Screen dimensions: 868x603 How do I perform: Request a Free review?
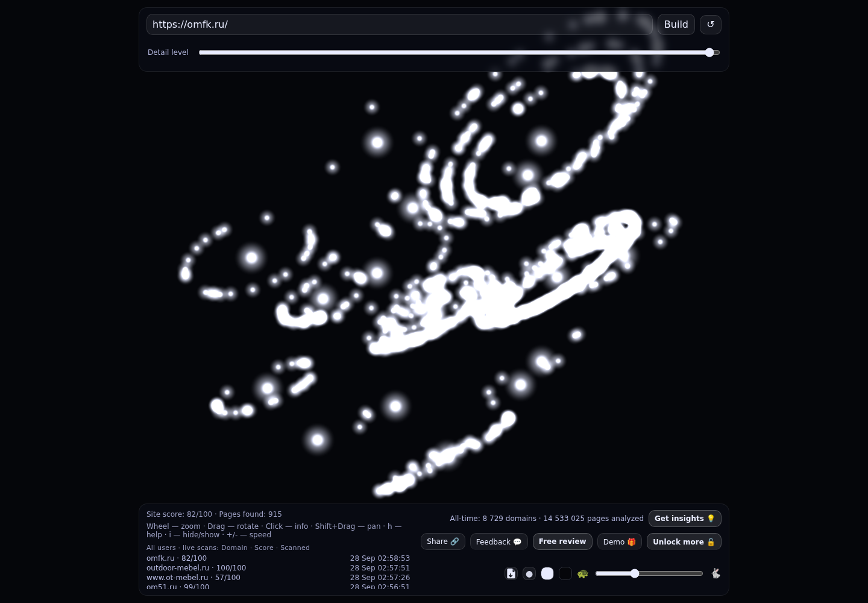click(x=562, y=541)
